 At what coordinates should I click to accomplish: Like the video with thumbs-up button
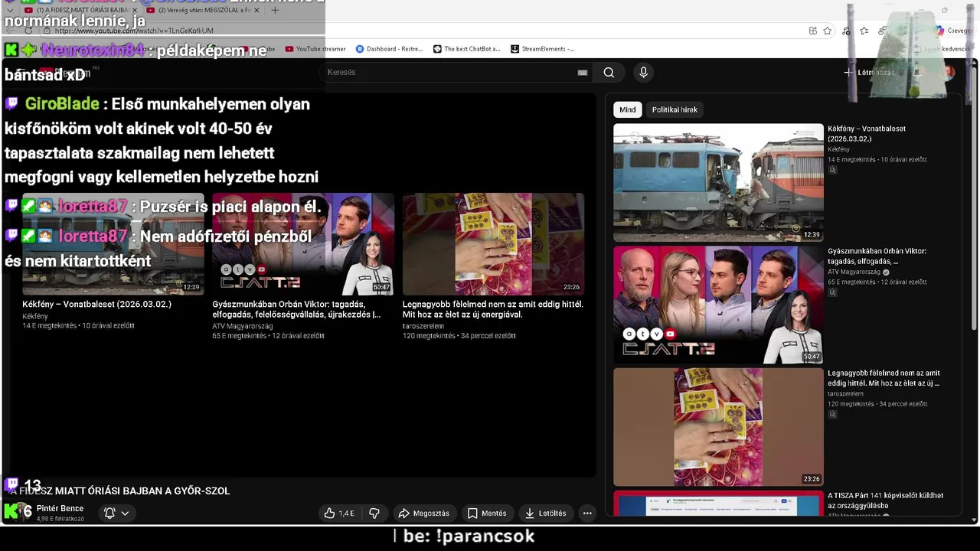click(339, 513)
